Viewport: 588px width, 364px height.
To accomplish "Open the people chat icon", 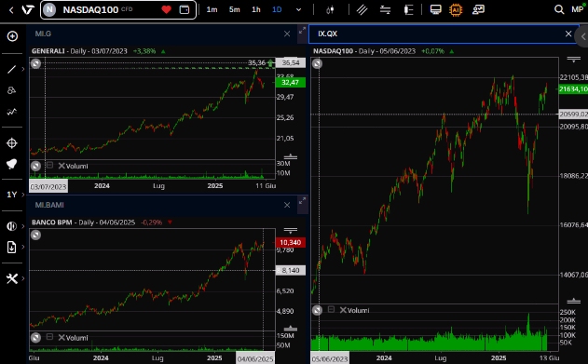I will click(478, 9).
